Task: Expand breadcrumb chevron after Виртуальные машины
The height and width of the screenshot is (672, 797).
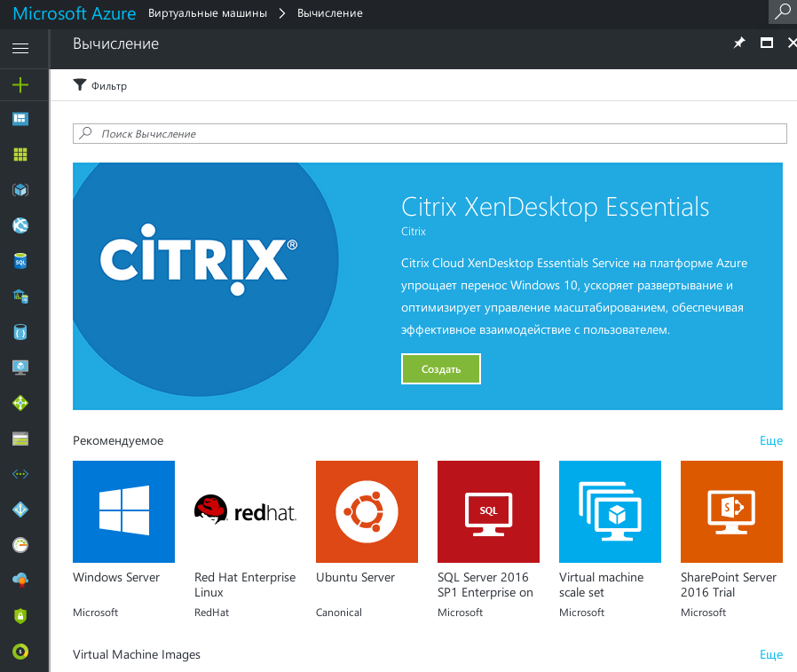Action: pos(282,13)
